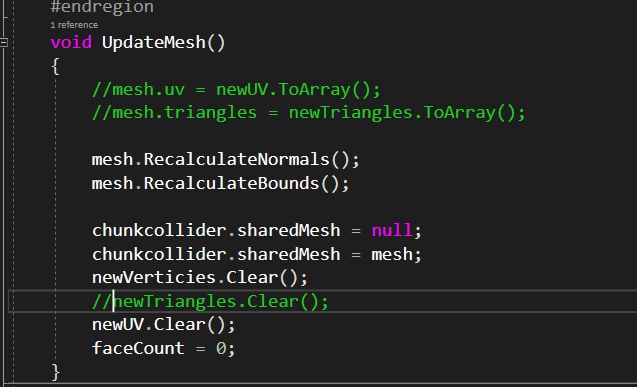
Task: Click the '#endregion' directive text
Action: coord(102,7)
